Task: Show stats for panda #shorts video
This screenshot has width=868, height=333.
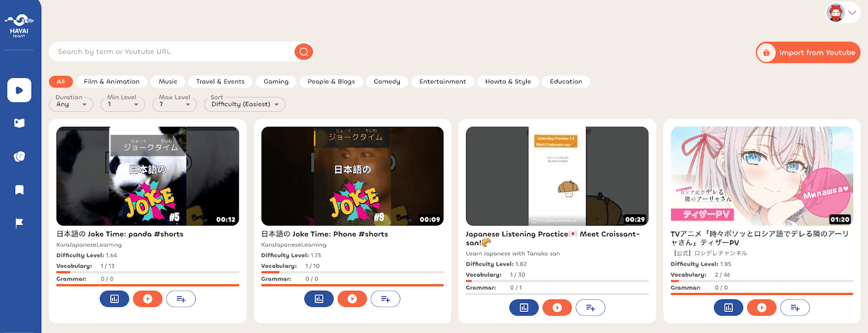Action: pos(114,299)
